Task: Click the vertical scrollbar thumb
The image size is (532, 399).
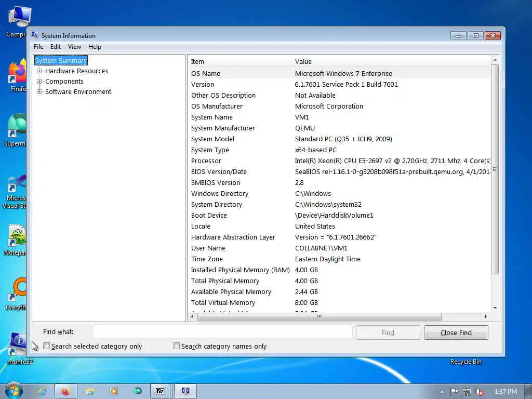Action: (x=495, y=169)
